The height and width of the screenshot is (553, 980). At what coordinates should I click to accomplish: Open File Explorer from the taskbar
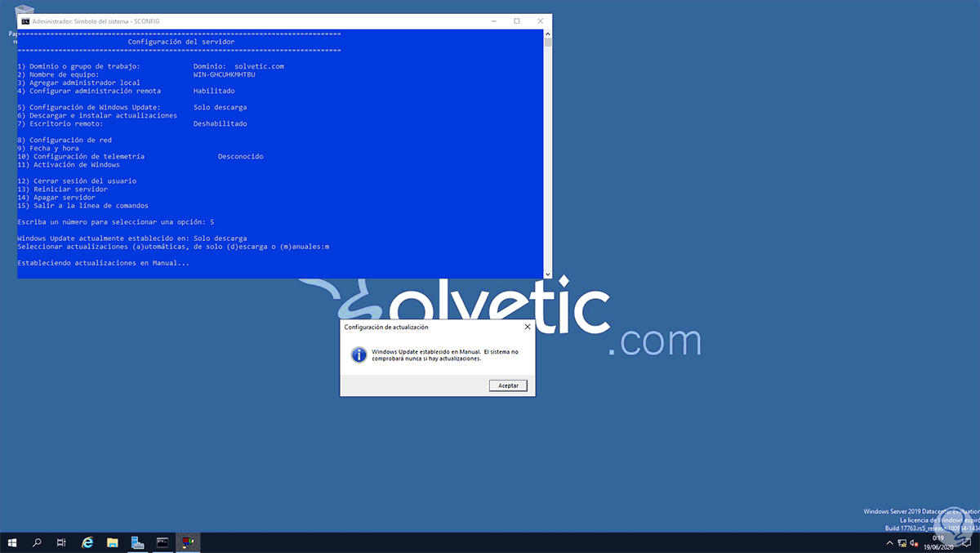(x=113, y=542)
